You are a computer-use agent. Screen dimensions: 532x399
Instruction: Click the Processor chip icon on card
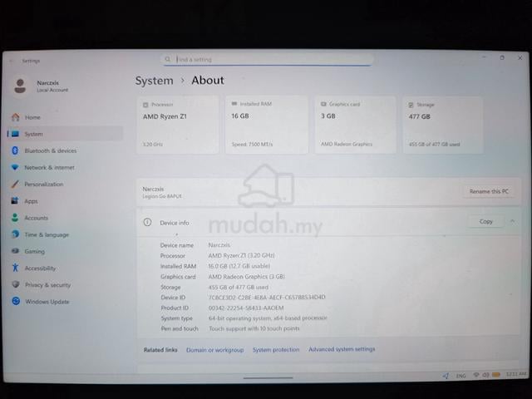[145, 105]
